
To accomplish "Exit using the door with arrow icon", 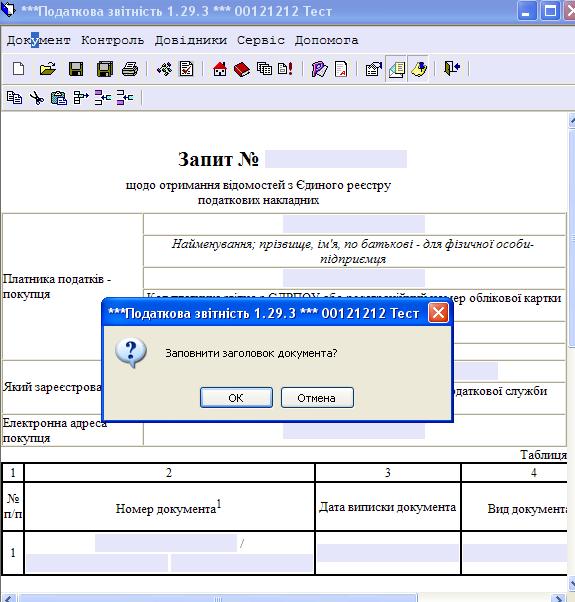I will tap(452, 68).
